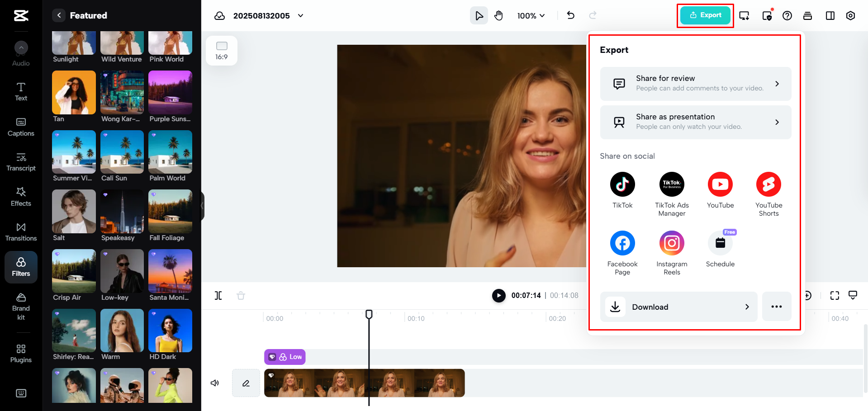
Task: Open the Brand kit panel
Action: [x=21, y=307]
